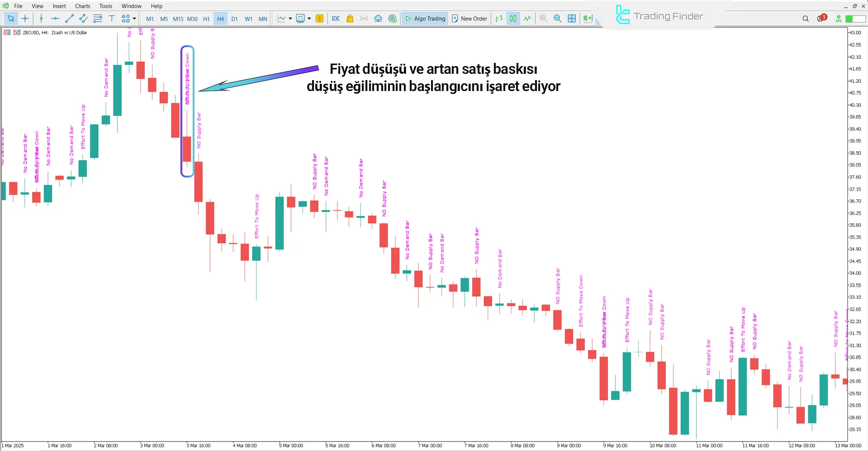Open notifications with the unread badge
868x451 pixels.
[x=819, y=18]
